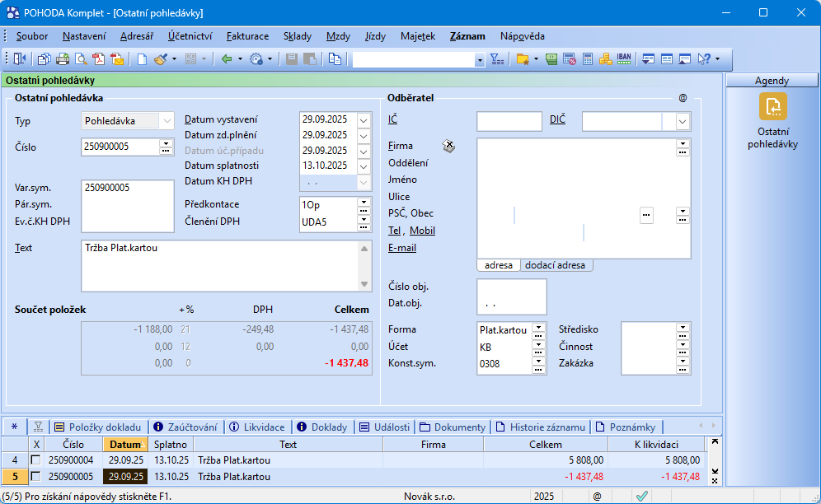Expand the DIČ dropdown arrow
Screen dimensions: 821x504
click(683, 122)
